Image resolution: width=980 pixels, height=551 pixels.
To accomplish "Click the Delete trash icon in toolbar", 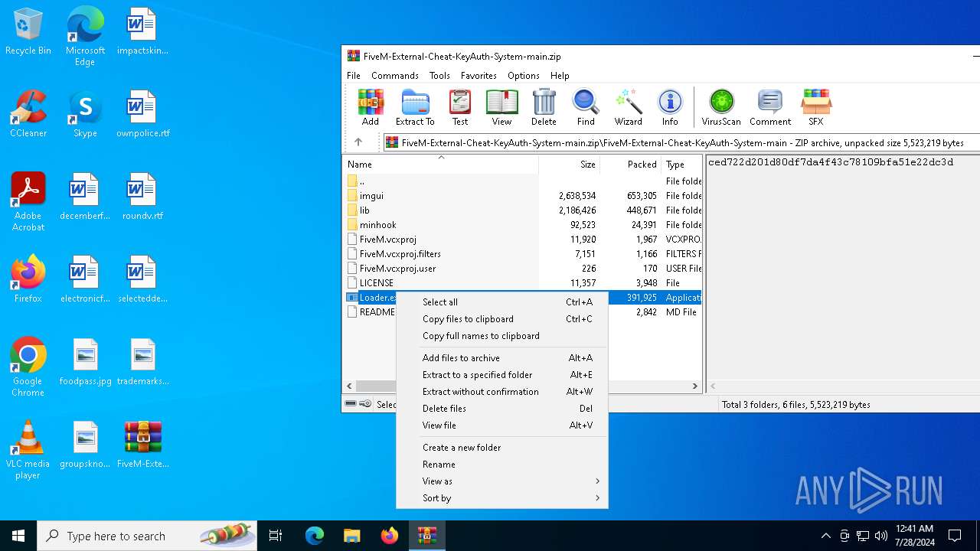I will [x=544, y=107].
